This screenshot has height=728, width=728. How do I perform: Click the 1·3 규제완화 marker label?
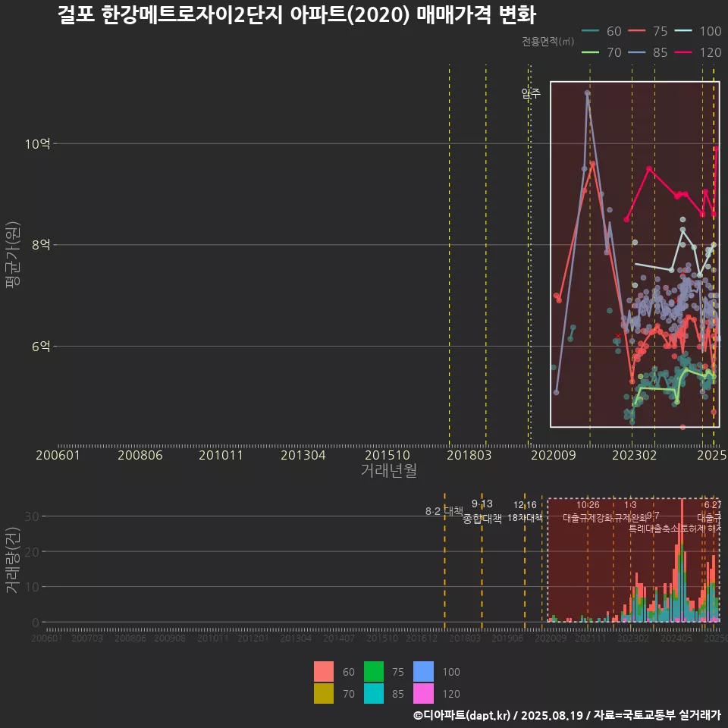coord(630,511)
